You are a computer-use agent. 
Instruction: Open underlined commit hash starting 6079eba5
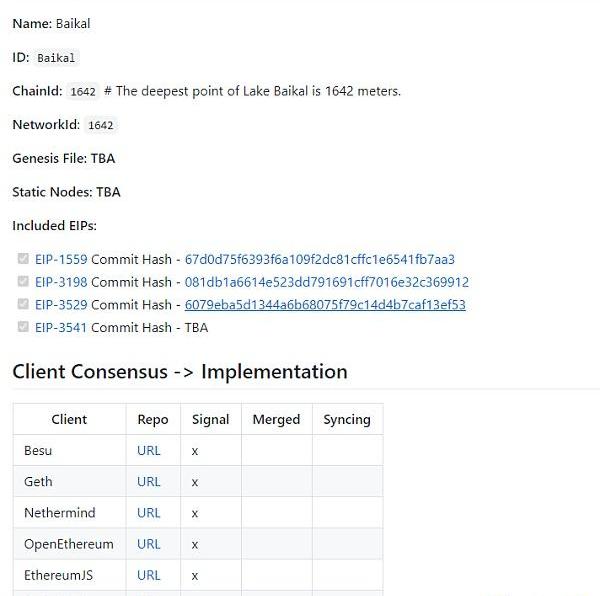325,305
